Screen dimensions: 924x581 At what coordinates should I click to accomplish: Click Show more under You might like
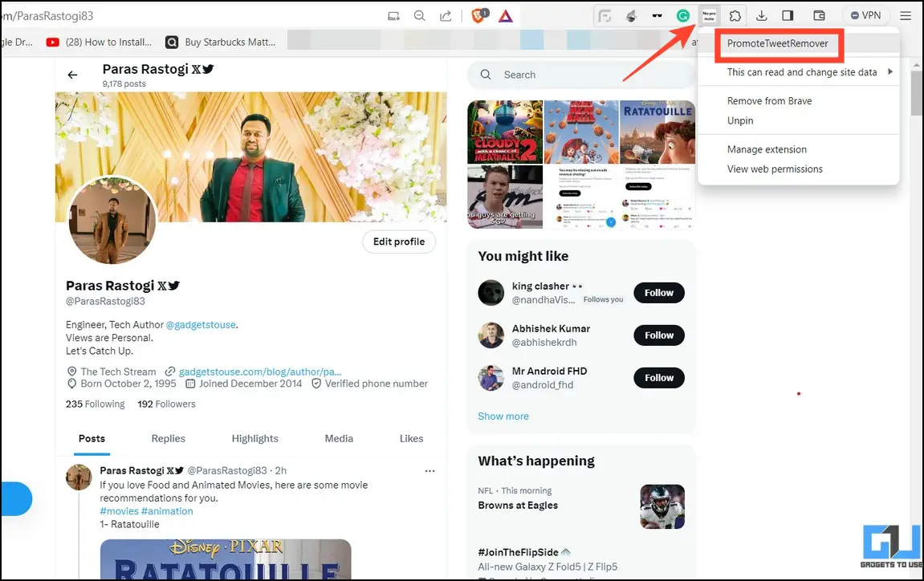pos(503,416)
